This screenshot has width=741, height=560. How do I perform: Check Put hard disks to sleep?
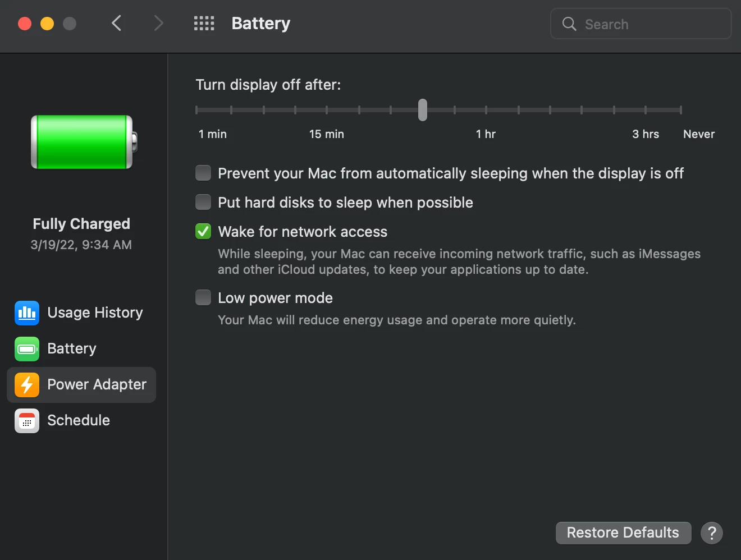tap(203, 202)
